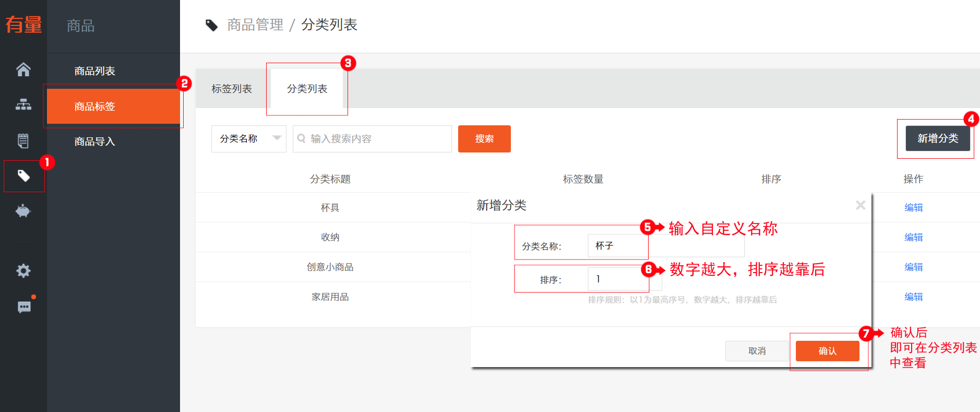Viewport: 980px width, 412px height.
Task: Open the piggy bank sidebar icon
Action: [23, 211]
